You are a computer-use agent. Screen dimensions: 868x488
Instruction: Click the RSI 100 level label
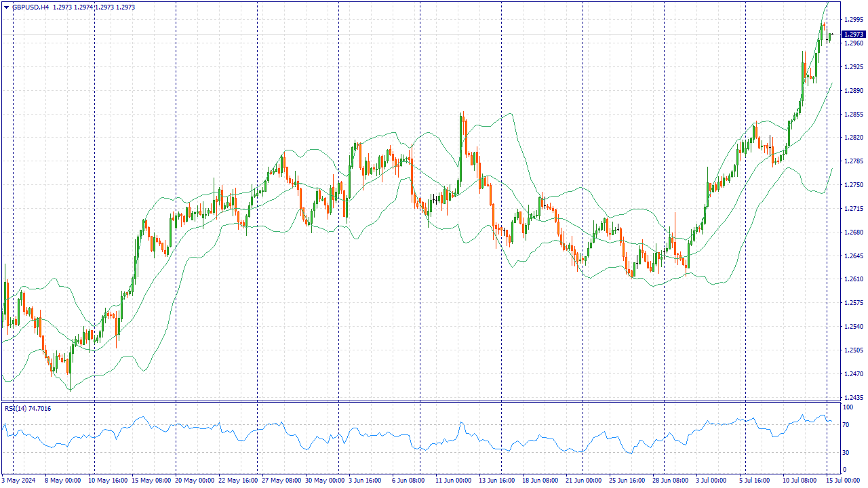pos(848,407)
